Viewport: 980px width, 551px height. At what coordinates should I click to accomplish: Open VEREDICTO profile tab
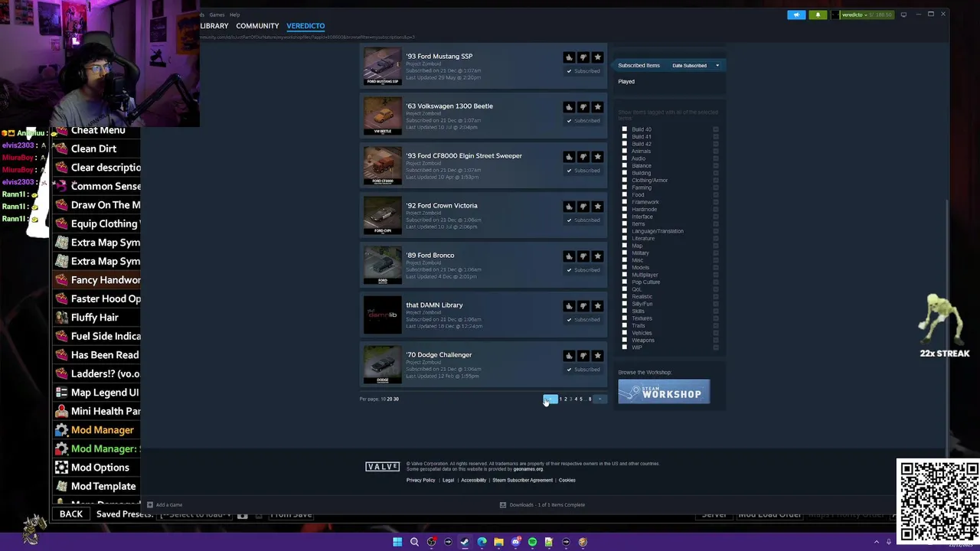305,26
